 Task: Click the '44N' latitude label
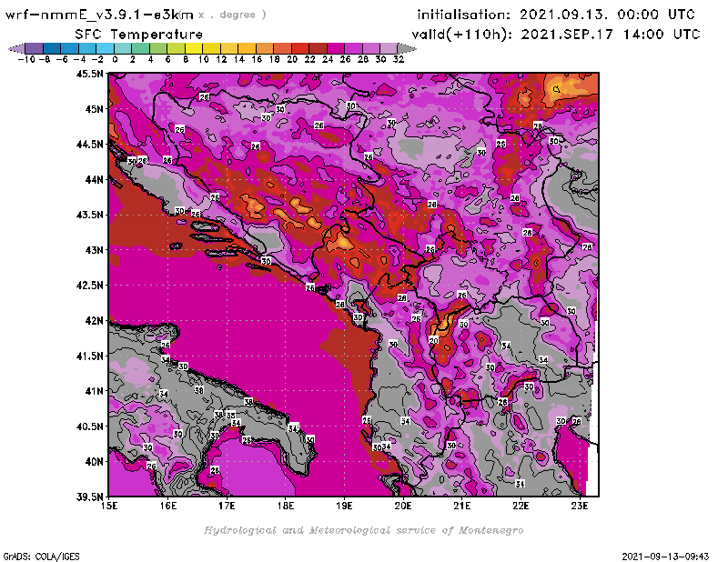95,179
